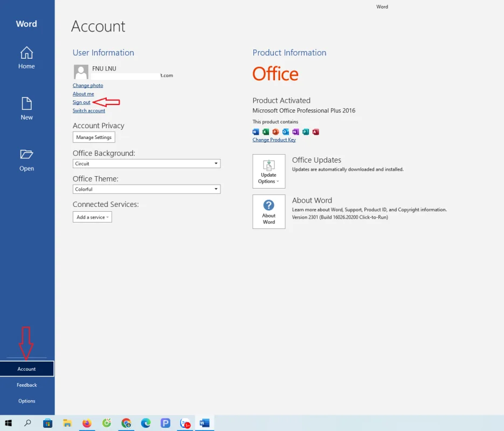504x431 pixels.
Task: Click the Access icon in product contains row
Action: click(x=315, y=131)
